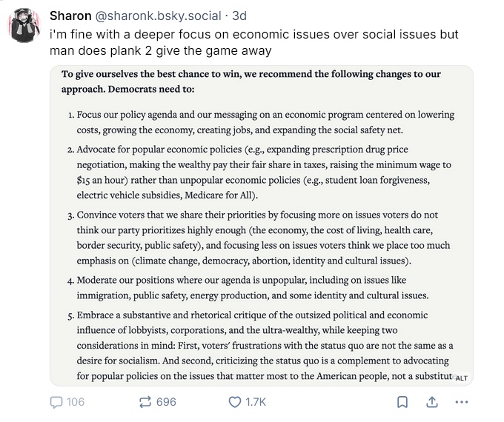Click the 696 reposts count
Viewport: 504px width, 422px height.
[166, 402]
